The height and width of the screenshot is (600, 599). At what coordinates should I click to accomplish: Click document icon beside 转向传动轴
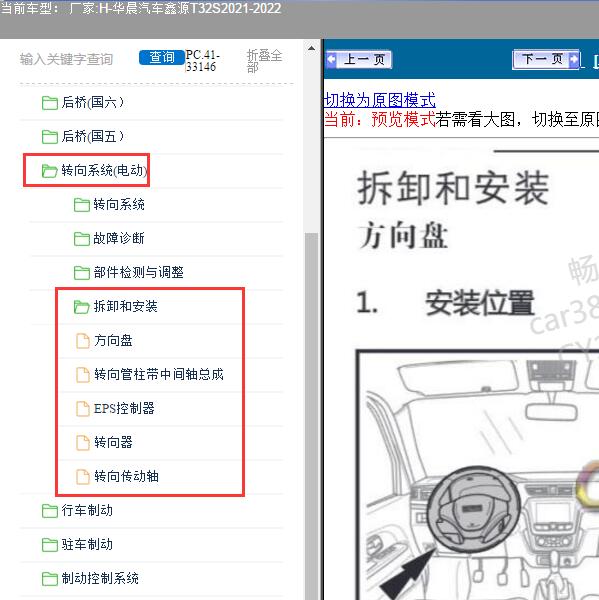(x=83, y=477)
